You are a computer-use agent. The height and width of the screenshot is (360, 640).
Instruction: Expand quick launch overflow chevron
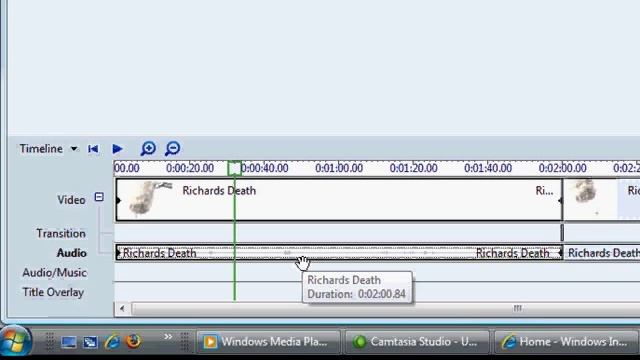tap(168, 337)
